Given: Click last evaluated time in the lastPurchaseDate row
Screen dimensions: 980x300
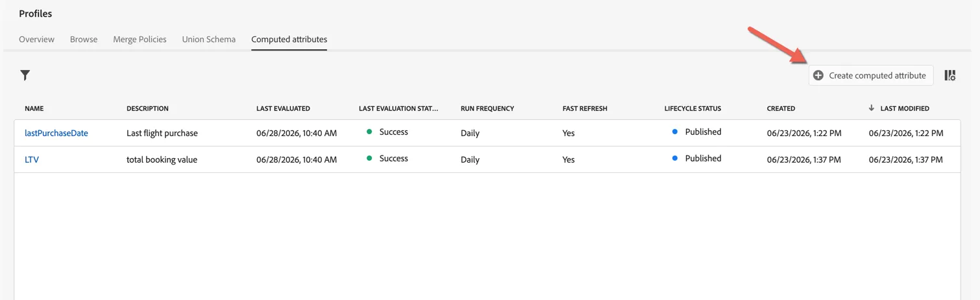Looking at the screenshot, I should (x=297, y=133).
